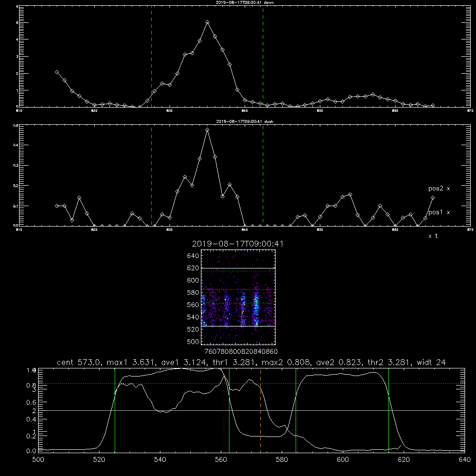Image resolution: width=476 pixels, height=476 pixels.
Task: Click the heatmap lower solid white line near 525
Action: point(238,326)
